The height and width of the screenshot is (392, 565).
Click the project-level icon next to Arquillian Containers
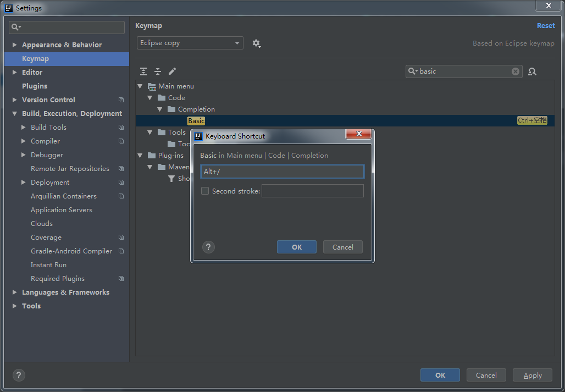[121, 196]
